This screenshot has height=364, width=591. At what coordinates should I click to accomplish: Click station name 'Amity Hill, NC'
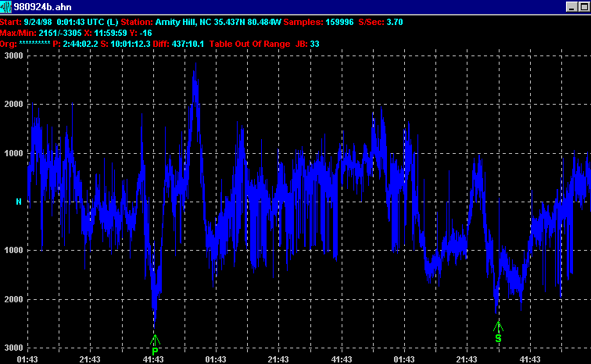pyautogui.click(x=183, y=22)
